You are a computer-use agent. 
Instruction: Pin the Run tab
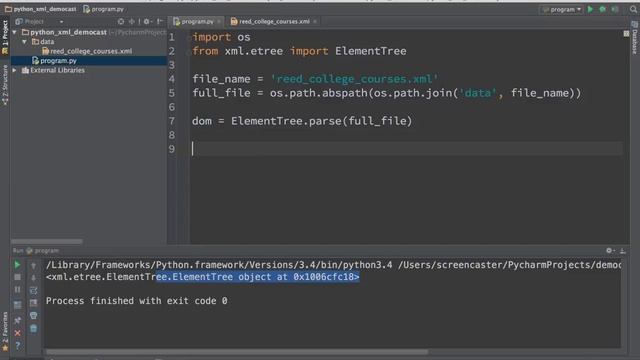point(17,320)
